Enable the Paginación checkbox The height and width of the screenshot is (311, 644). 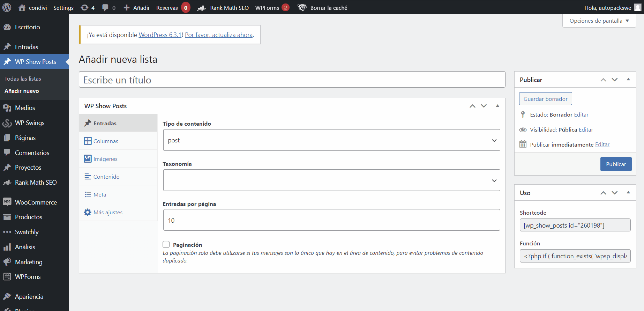pos(166,245)
